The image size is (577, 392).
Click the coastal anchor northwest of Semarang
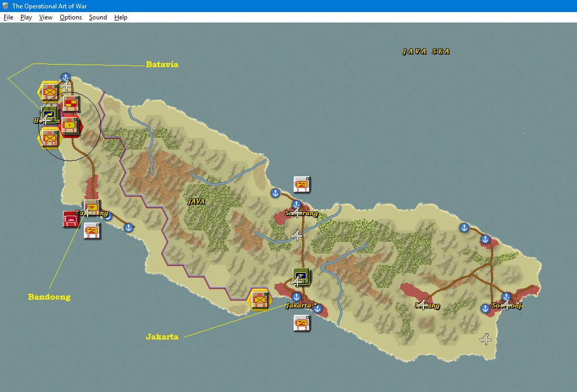(x=275, y=193)
